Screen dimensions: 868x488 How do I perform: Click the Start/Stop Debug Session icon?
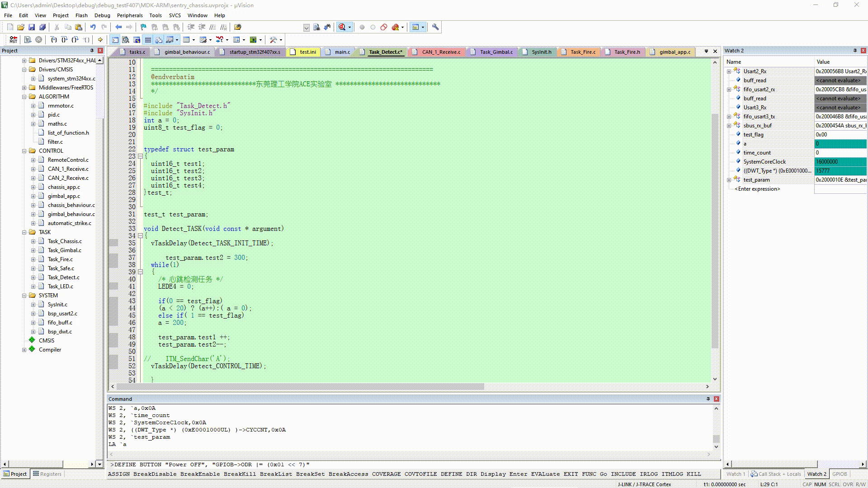342,27
